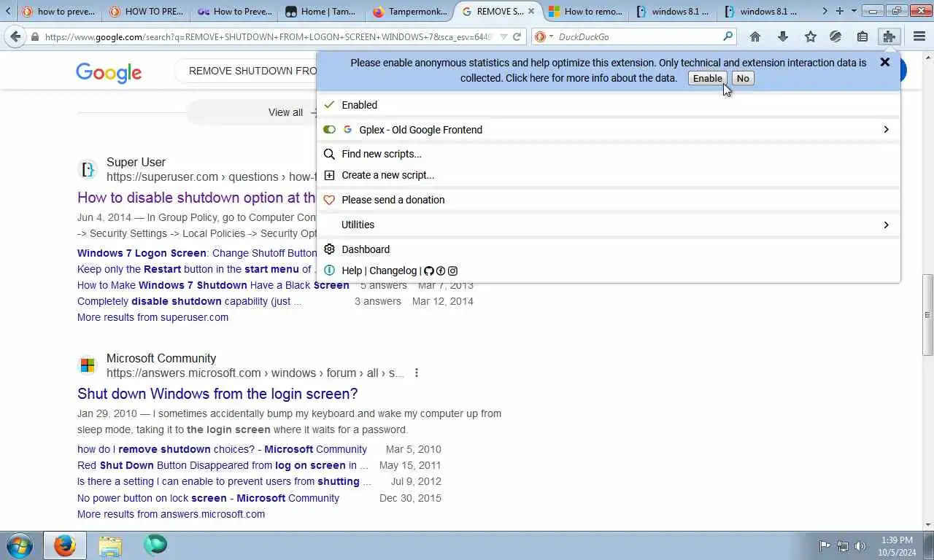Open the browser hamburger menu
This screenshot has height=560, width=934.
tap(919, 36)
